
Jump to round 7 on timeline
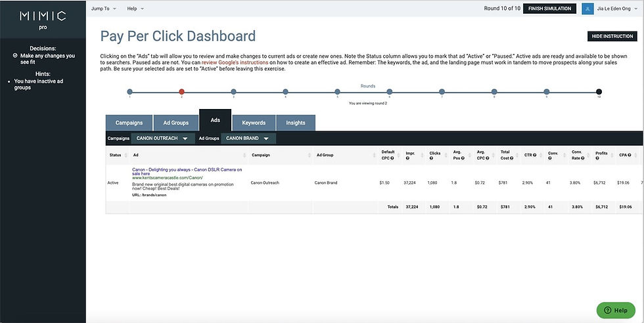click(442, 91)
